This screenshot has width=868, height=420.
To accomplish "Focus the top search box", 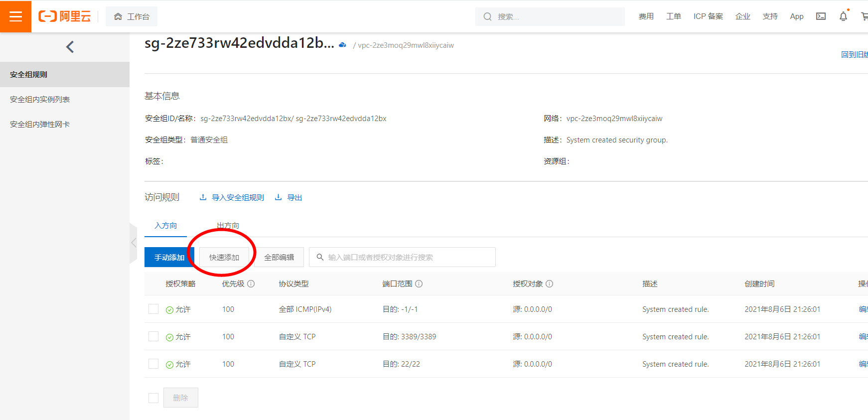I will [x=550, y=16].
